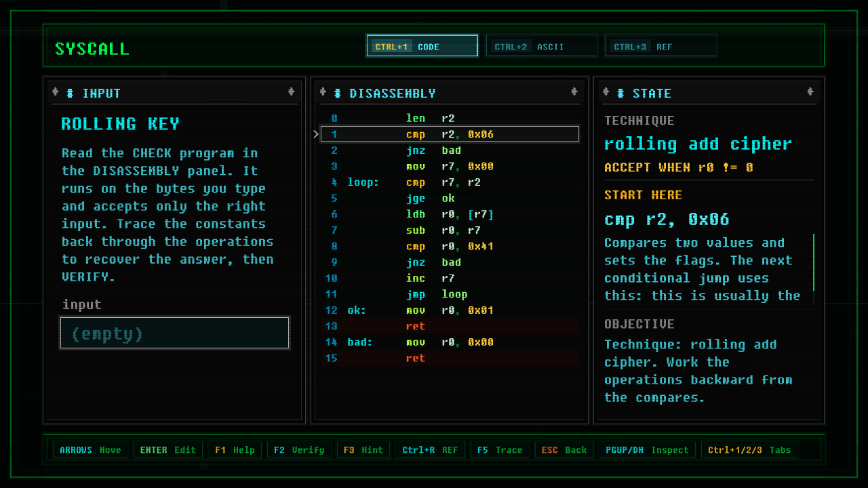This screenshot has width=868, height=488.
Task: Click the OBJECTIVE label
Action: [639, 324]
